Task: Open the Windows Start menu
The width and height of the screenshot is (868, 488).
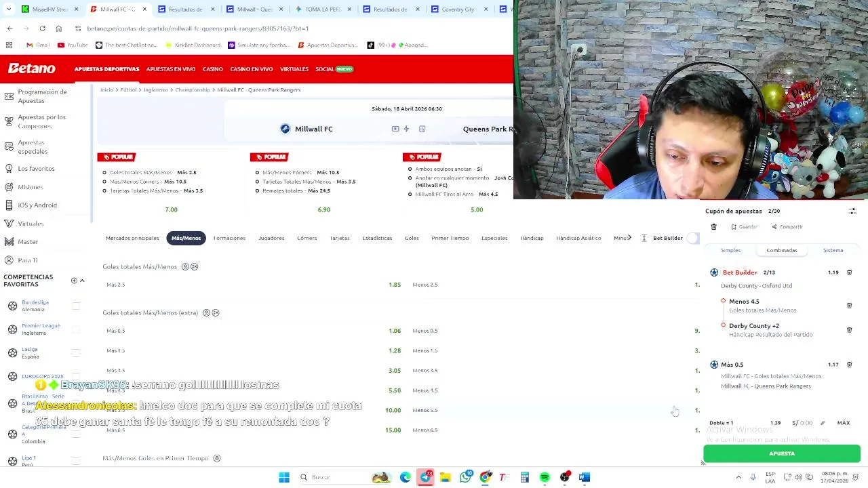Action: coord(284,477)
